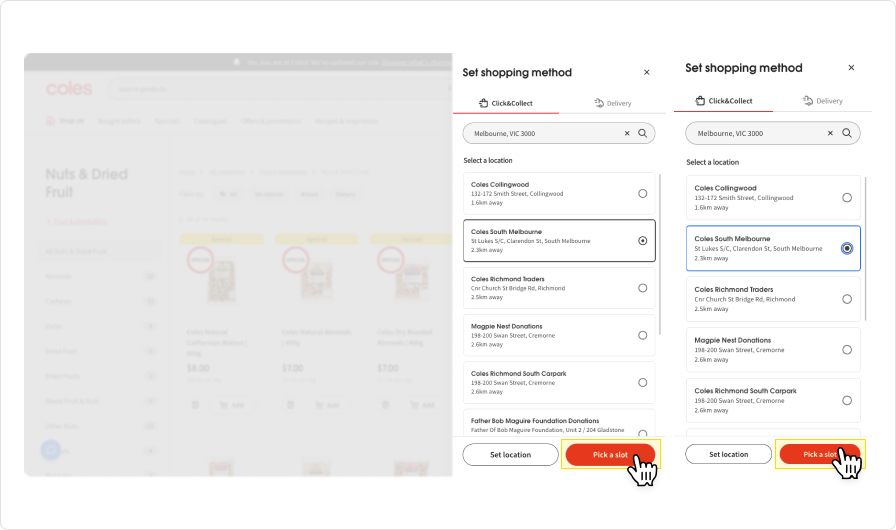
Task: Clear the Melbourne search text in enlarged panel
Action: click(x=830, y=133)
